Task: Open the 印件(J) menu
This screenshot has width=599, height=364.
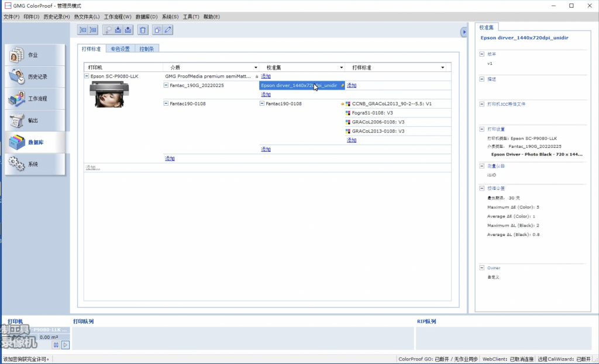Action: 32,17
